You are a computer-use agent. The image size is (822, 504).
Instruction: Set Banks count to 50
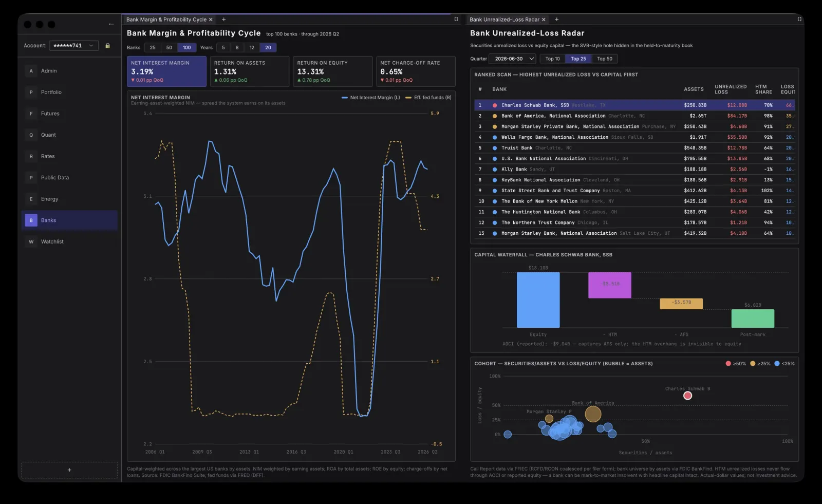(169, 48)
